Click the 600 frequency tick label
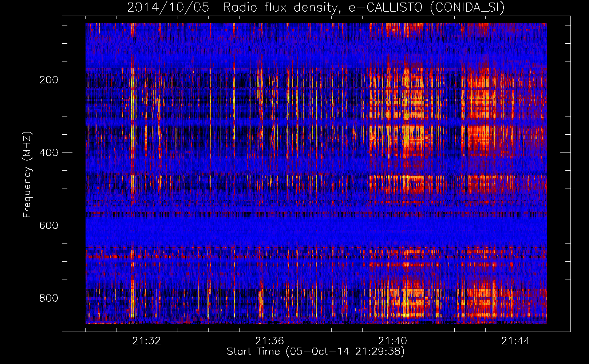This screenshot has width=589, height=364. [49, 225]
